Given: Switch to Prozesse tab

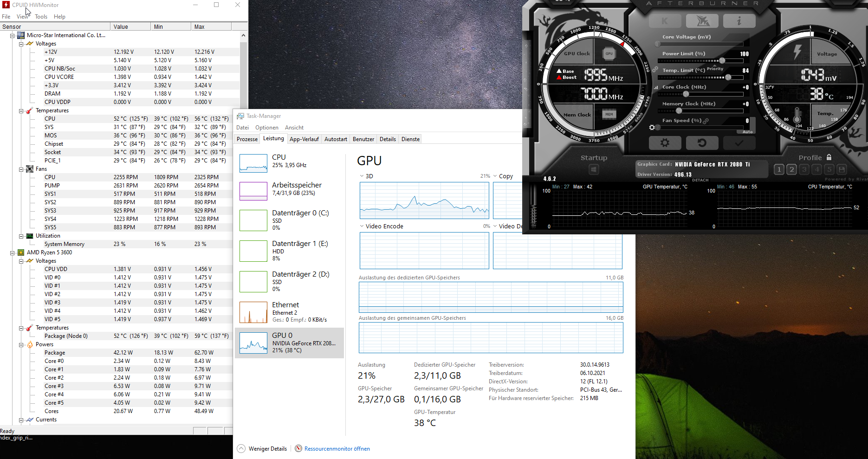Looking at the screenshot, I should pyautogui.click(x=247, y=139).
